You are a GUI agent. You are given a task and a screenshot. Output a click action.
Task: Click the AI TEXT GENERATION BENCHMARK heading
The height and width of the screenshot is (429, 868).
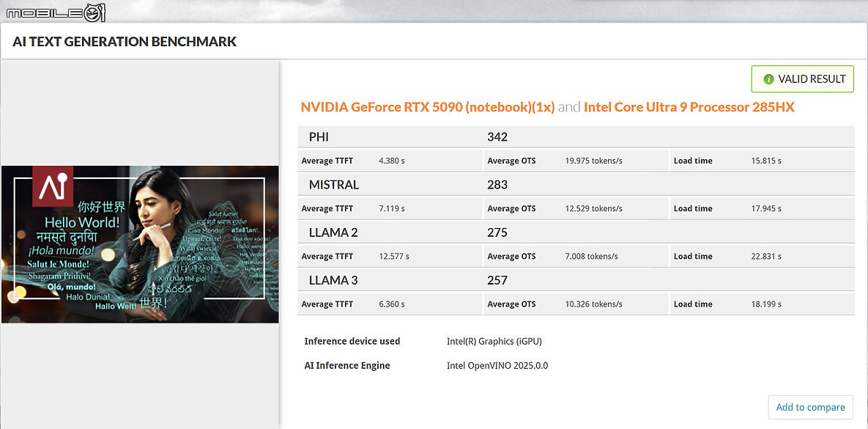click(x=125, y=42)
